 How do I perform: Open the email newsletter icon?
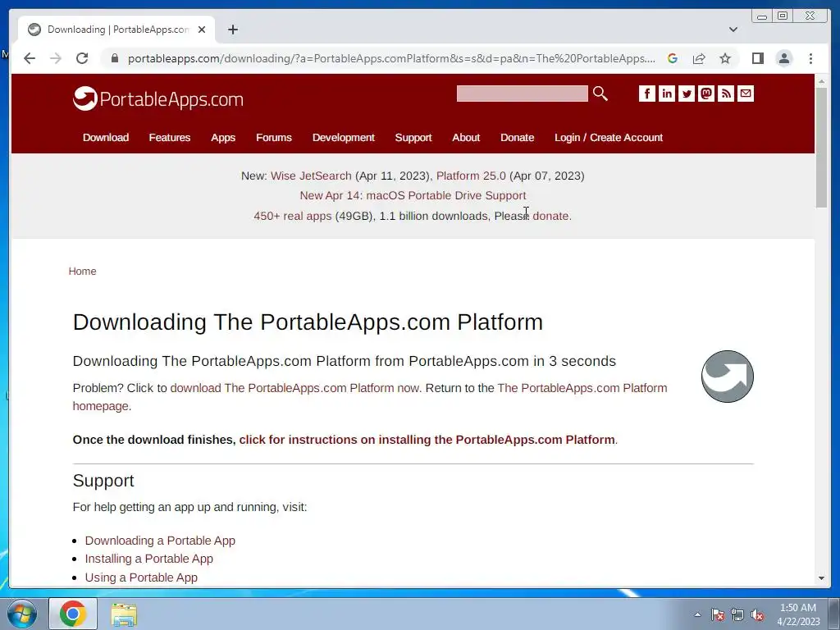click(x=746, y=94)
